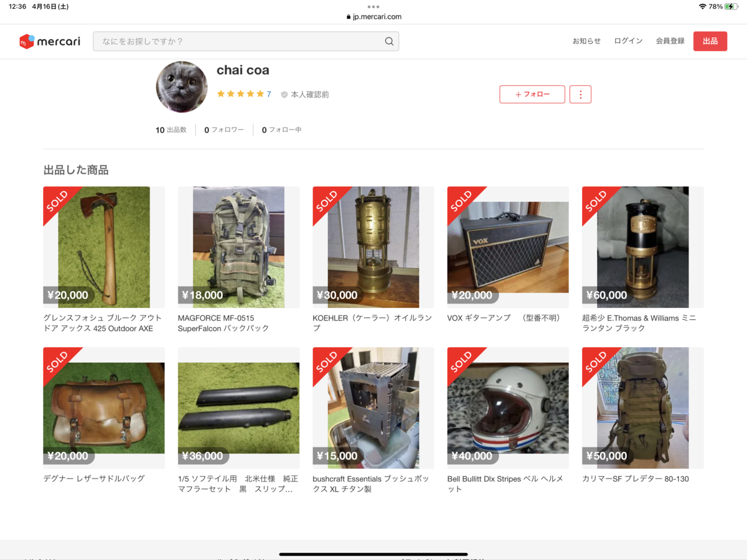Open 会員登録 registration

point(670,41)
